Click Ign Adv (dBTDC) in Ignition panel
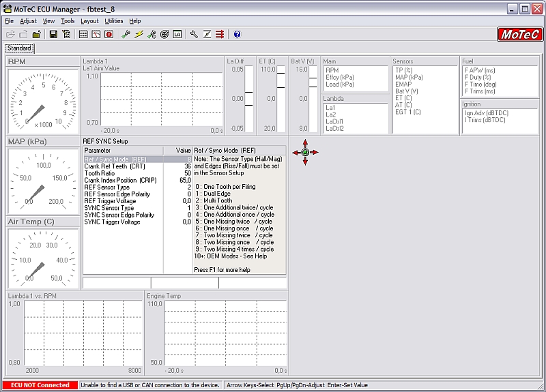This screenshot has width=546, height=392. click(x=486, y=113)
